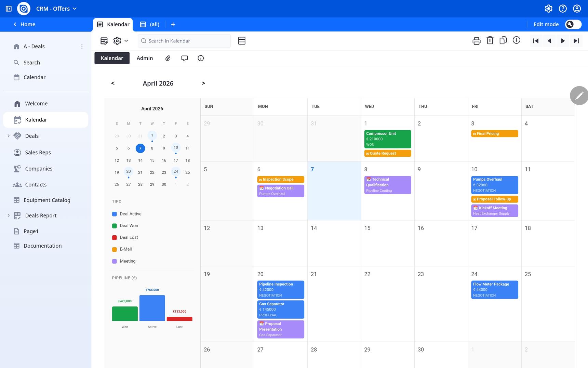Viewport: 588px width, 368px height.
Task: Click the card layout view icon
Action: tap(242, 41)
